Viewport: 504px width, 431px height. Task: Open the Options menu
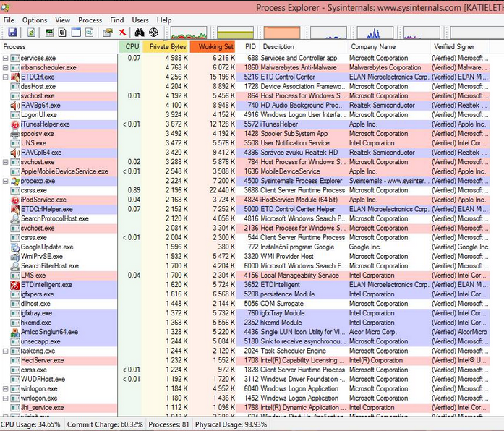click(35, 20)
